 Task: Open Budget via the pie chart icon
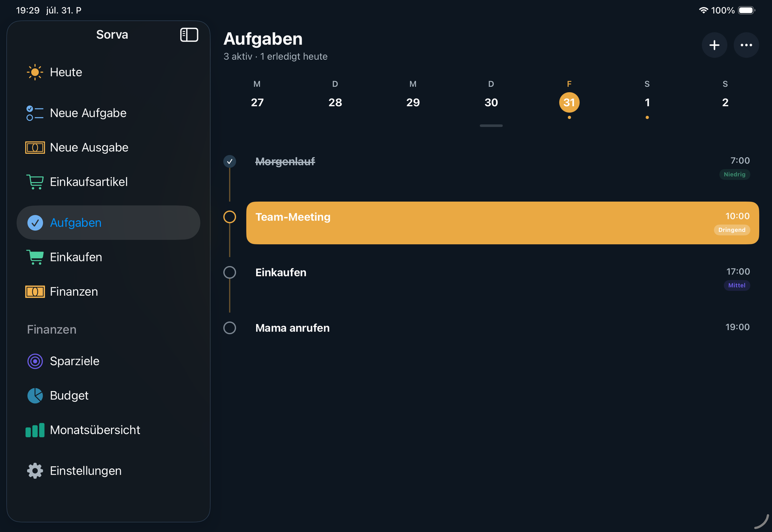35,396
